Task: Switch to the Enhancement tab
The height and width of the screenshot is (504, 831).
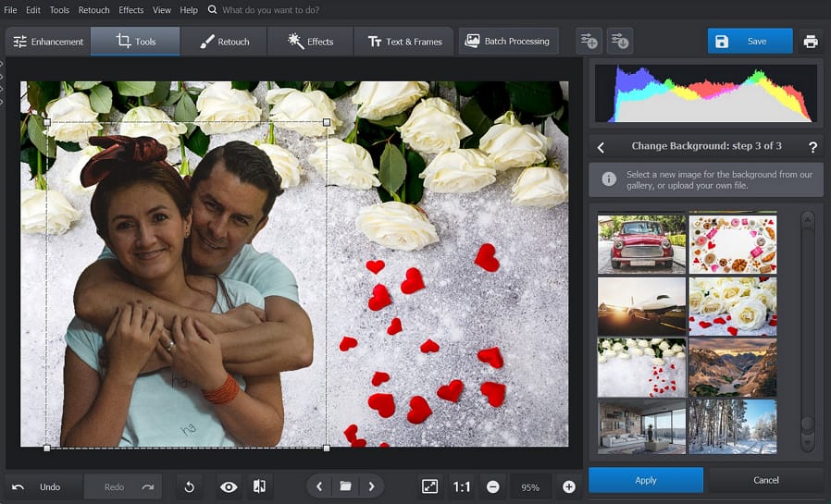Action: tap(48, 42)
